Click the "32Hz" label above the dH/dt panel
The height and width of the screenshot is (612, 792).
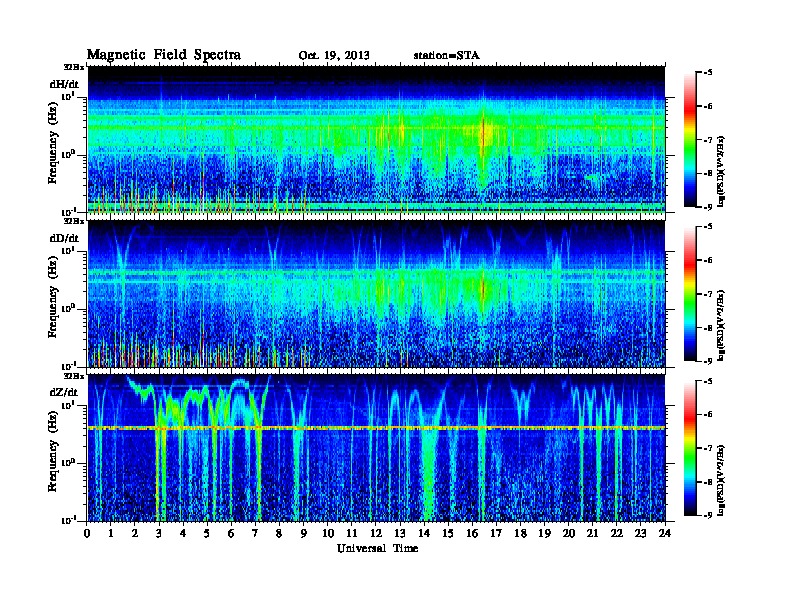point(74,67)
